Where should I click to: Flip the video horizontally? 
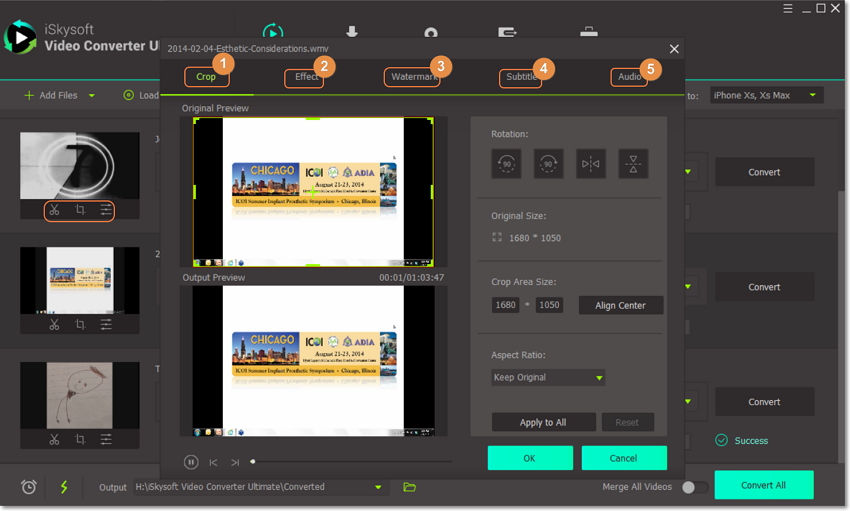(591, 164)
